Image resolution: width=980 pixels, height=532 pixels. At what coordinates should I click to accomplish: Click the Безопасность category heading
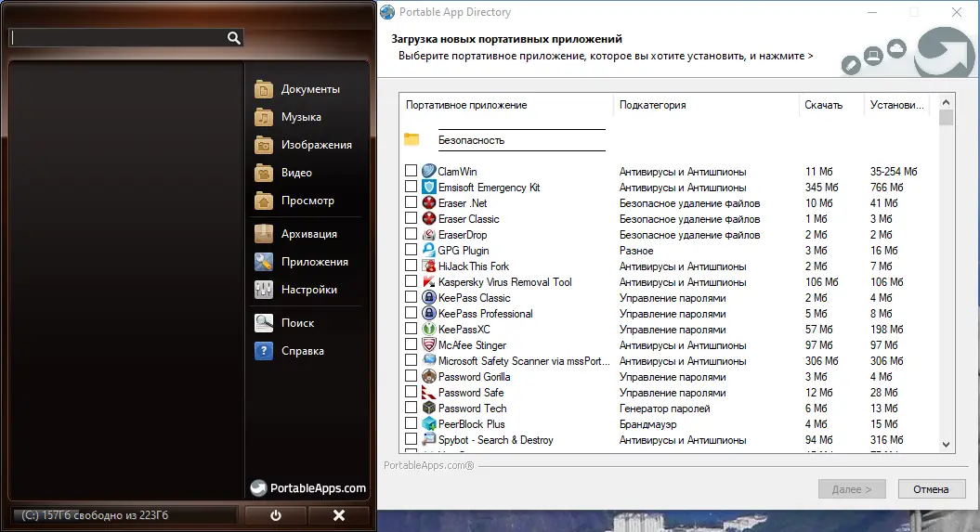[x=471, y=140]
